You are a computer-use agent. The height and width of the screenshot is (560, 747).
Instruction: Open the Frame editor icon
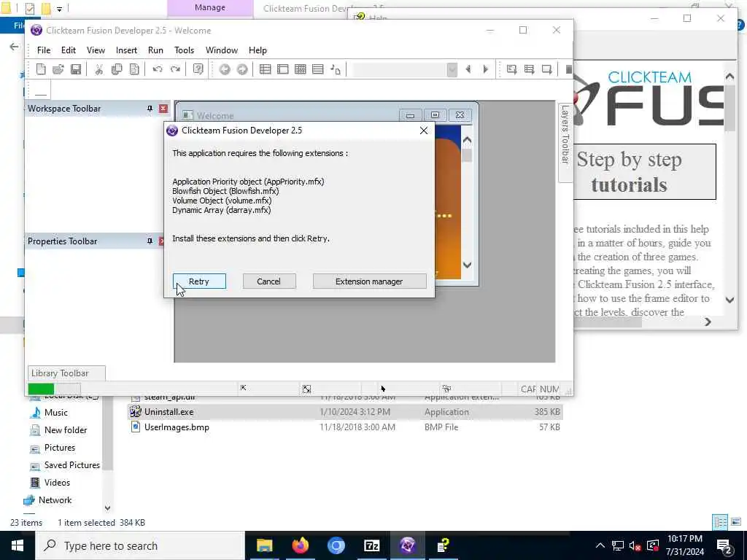pos(283,69)
